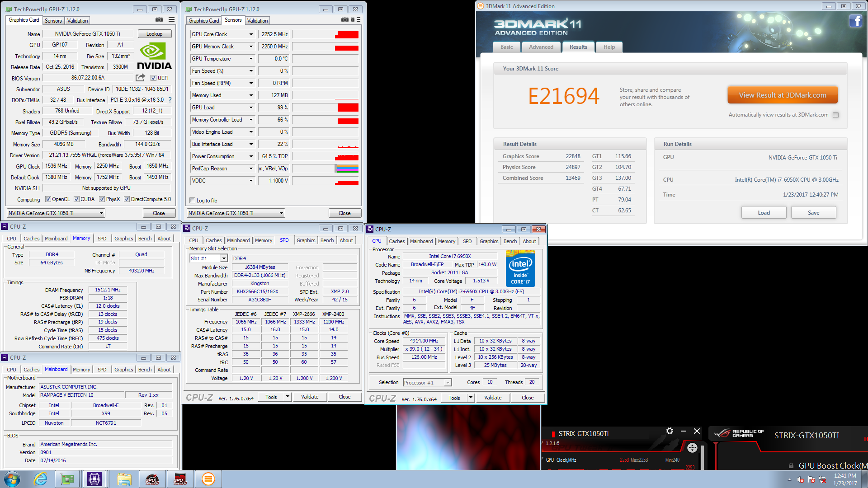Open the menu icon in GPU-Z Sensors window

359,20
